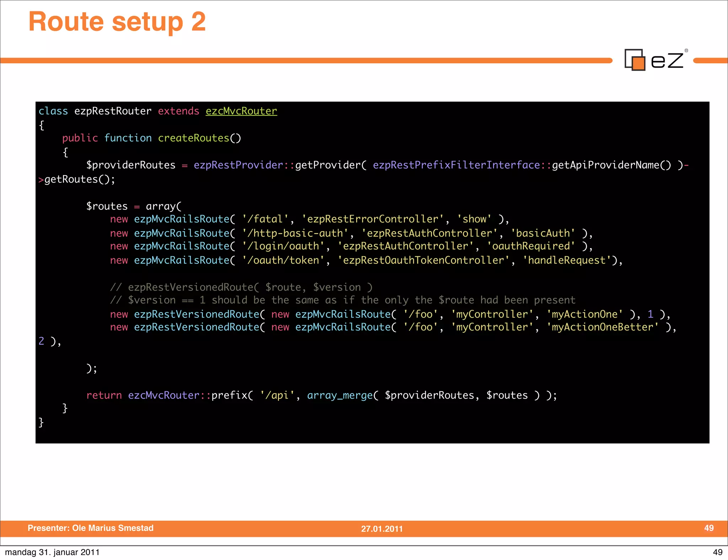Click 'handleRequest' action string
This screenshot has height=560, width=728.
pos(567,260)
